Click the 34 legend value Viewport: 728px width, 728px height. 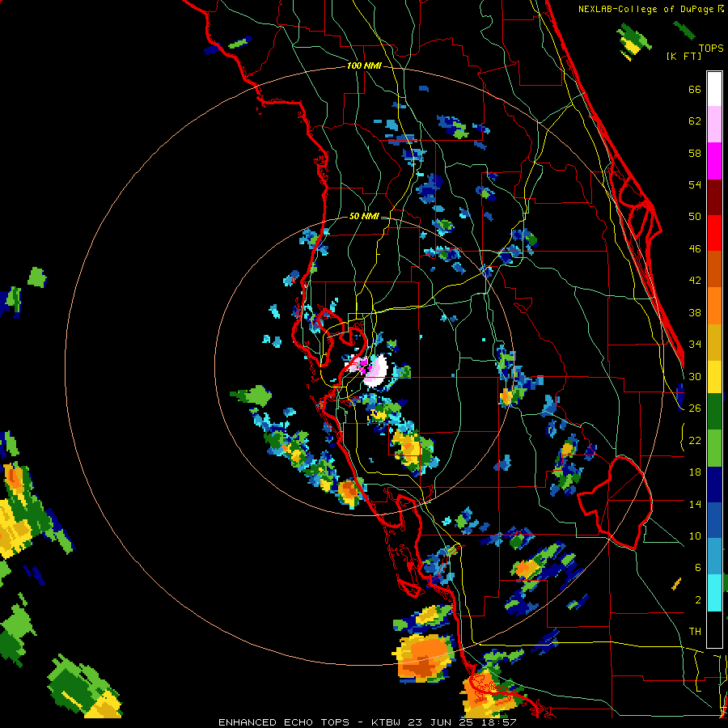tap(695, 345)
